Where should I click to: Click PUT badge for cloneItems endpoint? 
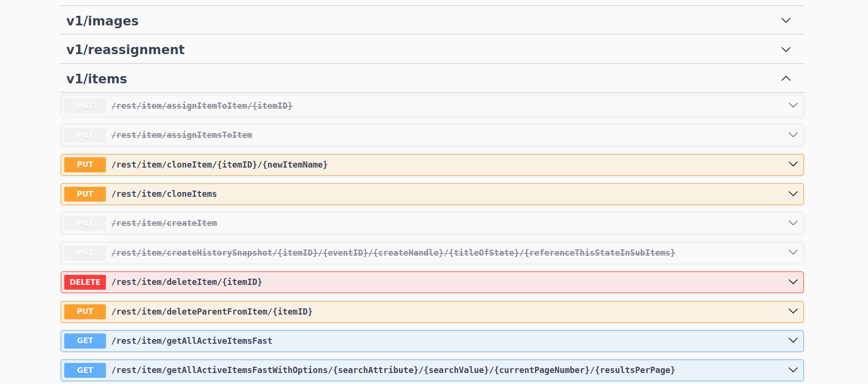(x=85, y=194)
